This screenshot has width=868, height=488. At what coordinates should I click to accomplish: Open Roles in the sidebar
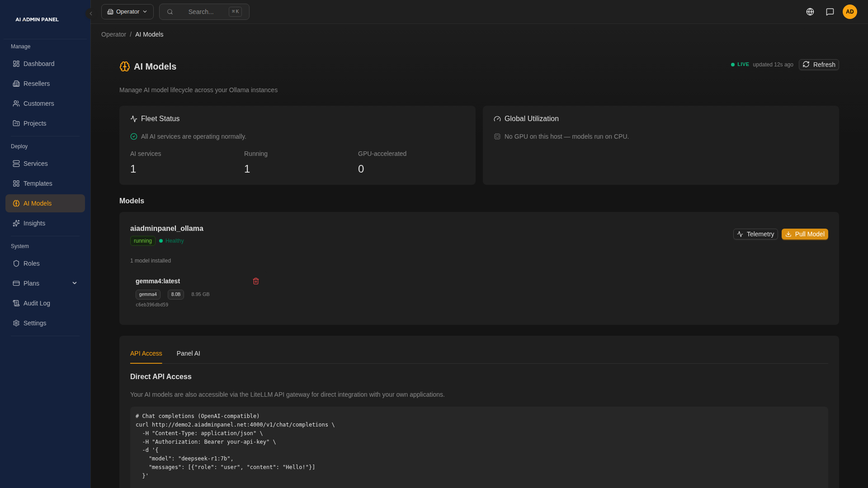click(45, 263)
